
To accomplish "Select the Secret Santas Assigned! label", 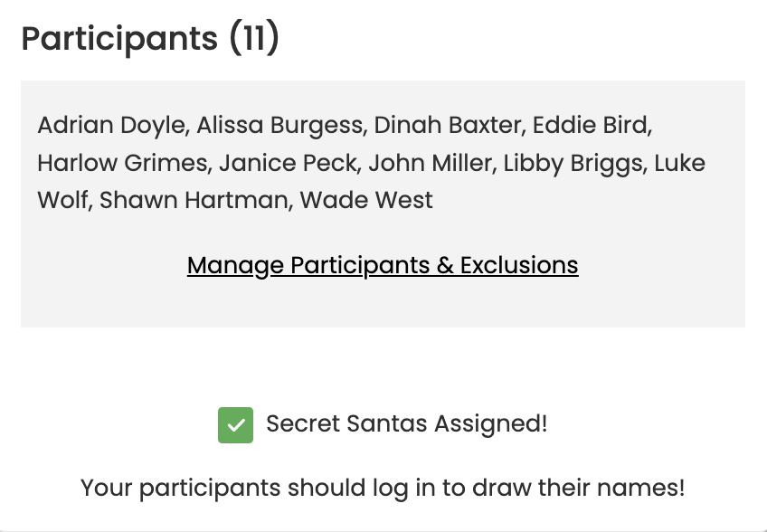I will point(406,423).
